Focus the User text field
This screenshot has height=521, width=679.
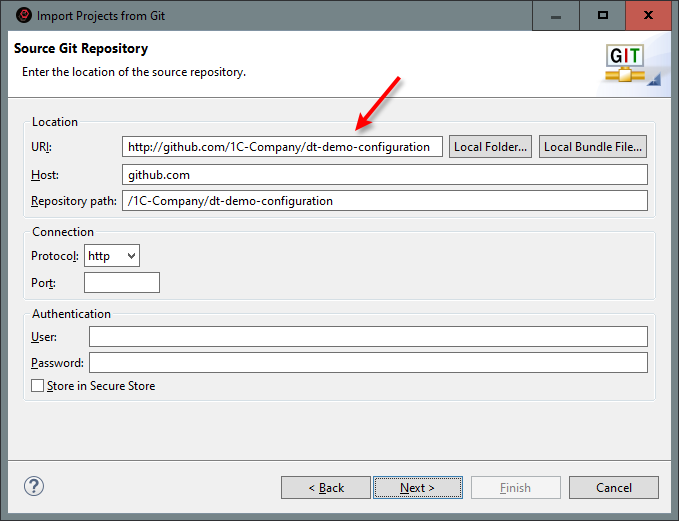(x=367, y=336)
